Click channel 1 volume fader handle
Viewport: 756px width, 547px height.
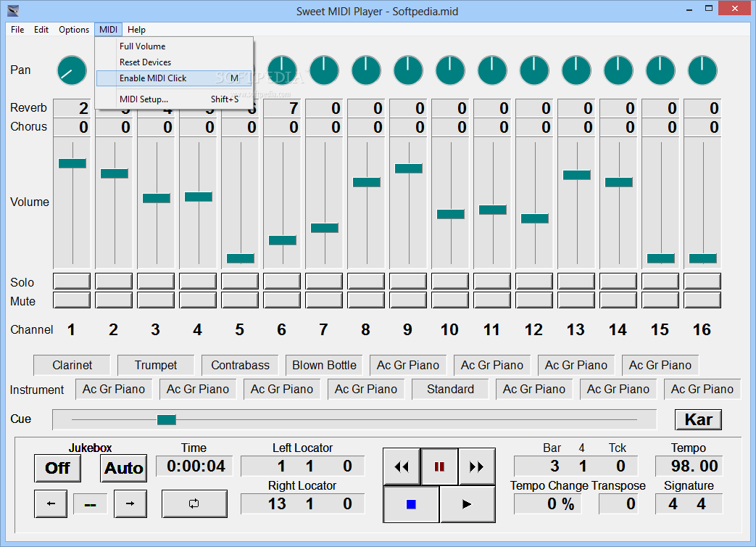(72, 163)
